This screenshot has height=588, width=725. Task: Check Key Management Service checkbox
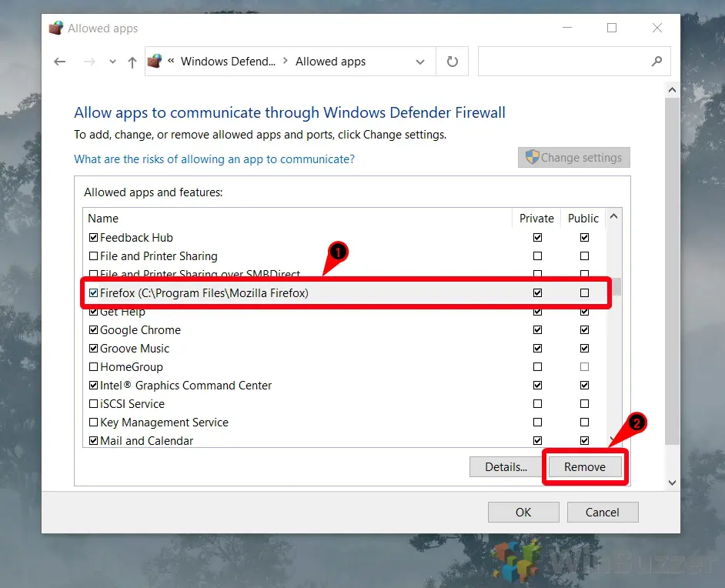click(93, 423)
